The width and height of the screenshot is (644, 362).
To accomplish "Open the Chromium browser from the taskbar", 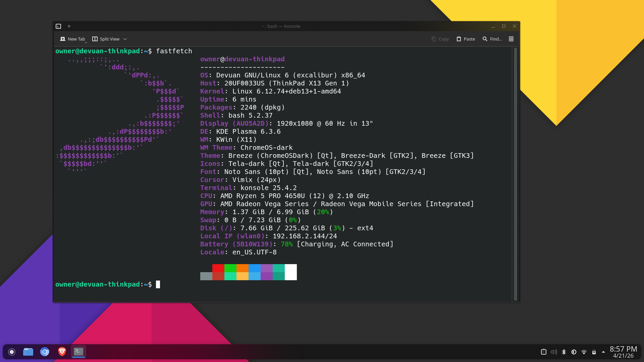I will 45,352.
